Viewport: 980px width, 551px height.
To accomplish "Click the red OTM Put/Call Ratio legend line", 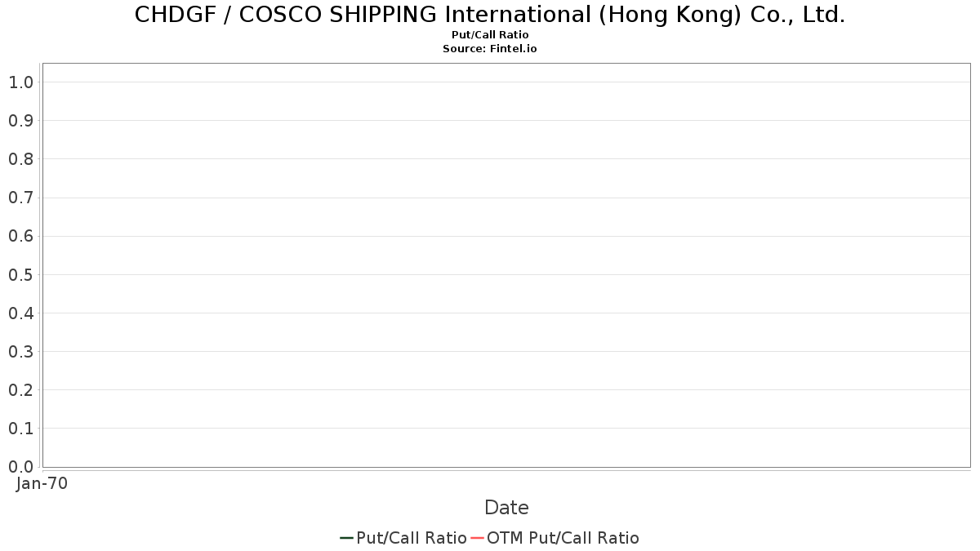I will [477, 538].
